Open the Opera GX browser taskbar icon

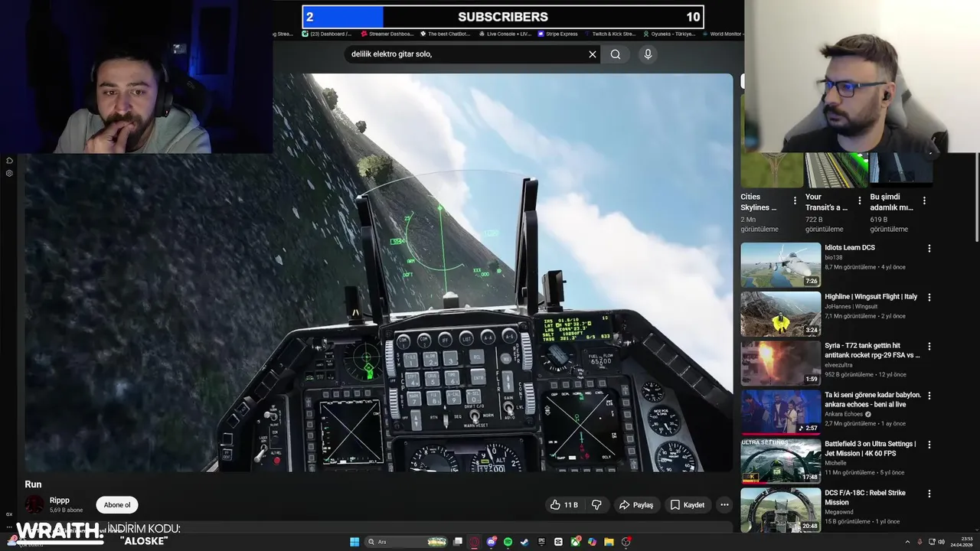click(474, 542)
